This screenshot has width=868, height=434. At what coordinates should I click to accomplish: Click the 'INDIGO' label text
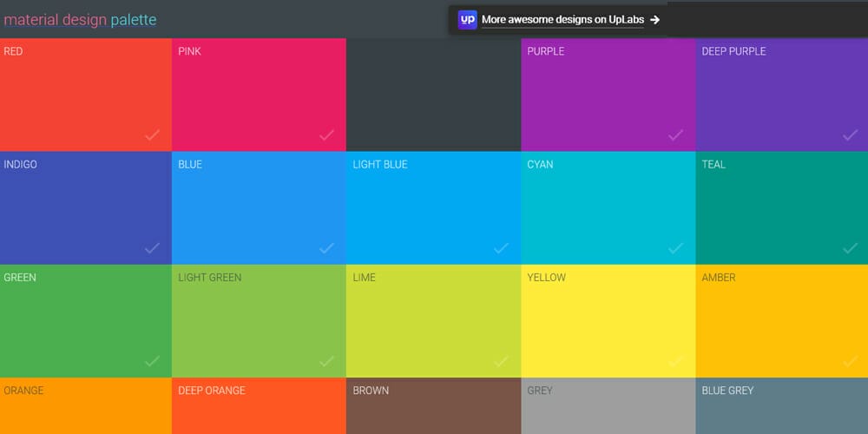pyautogui.click(x=21, y=164)
